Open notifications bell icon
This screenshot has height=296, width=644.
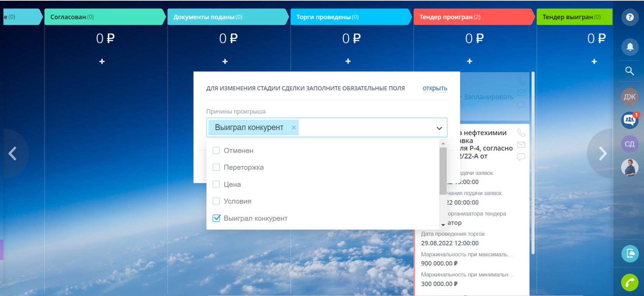click(x=630, y=47)
